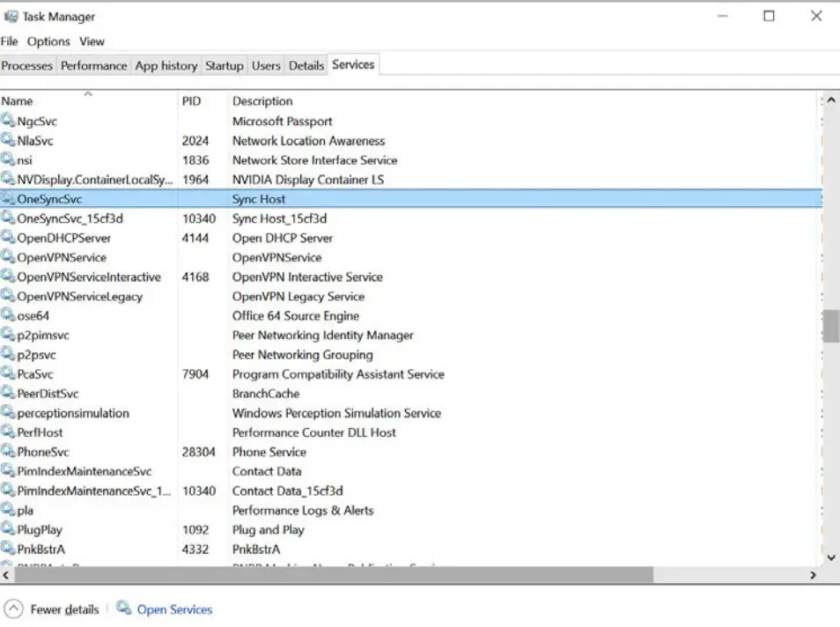Image resolution: width=840 pixels, height=627 pixels.
Task: Open the Options menu
Action: coord(48,41)
